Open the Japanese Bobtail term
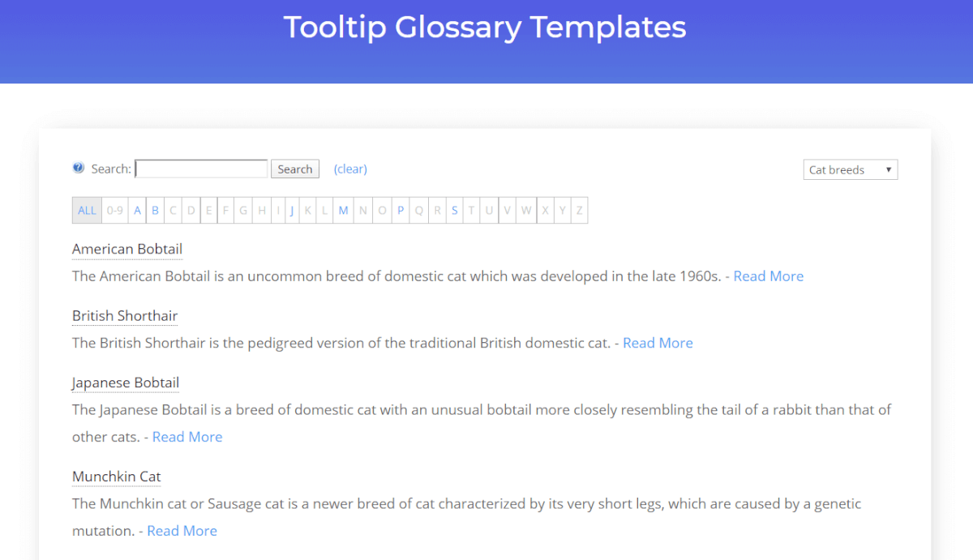973x560 pixels. click(x=126, y=383)
